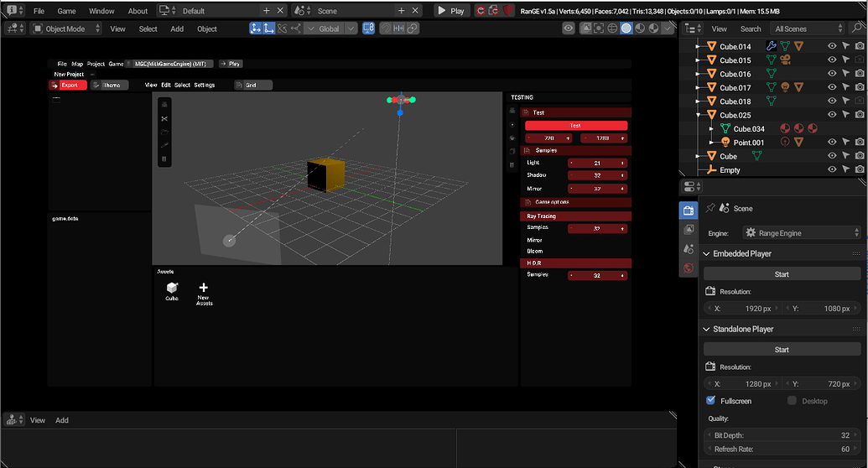Open viewport shading options dropdown arrow
The image size is (868, 468).
pyautogui.click(x=668, y=29)
